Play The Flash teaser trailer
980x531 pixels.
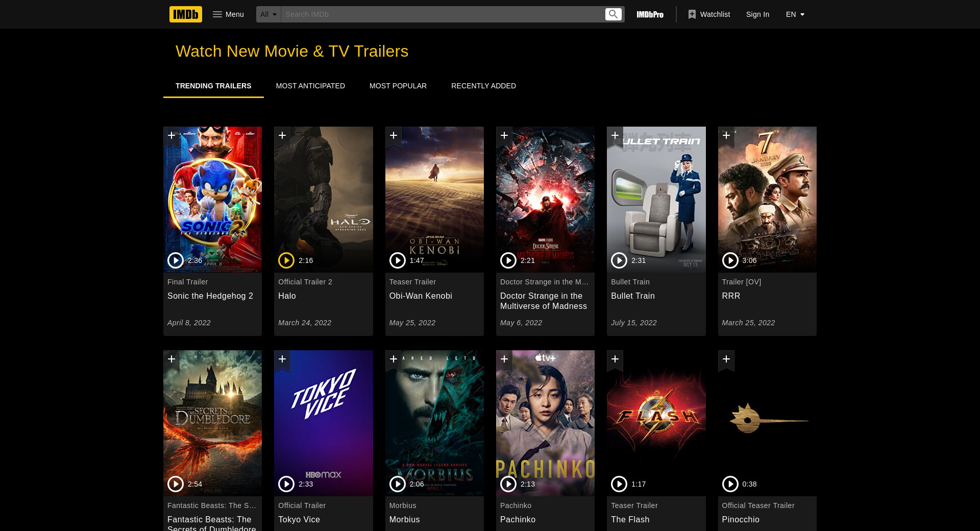click(x=619, y=484)
